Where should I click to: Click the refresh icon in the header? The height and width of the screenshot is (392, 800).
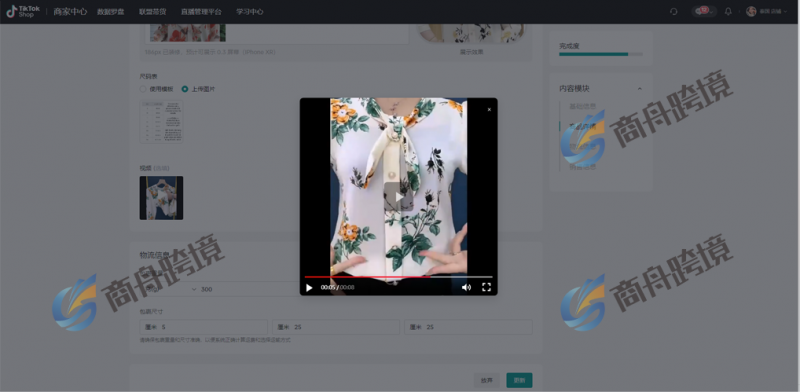(673, 11)
